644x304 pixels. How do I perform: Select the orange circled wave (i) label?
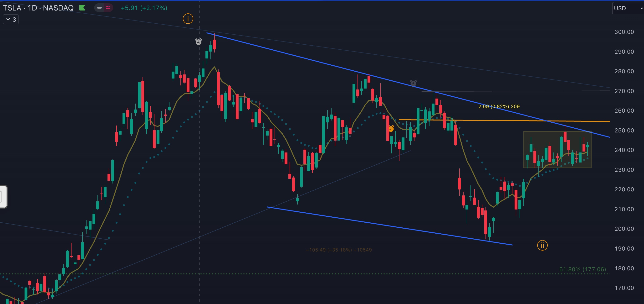(x=188, y=19)
